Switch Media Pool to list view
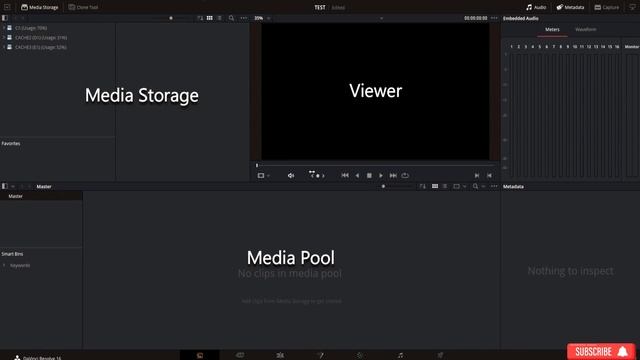Screen dimensions: 640x360 445,187
